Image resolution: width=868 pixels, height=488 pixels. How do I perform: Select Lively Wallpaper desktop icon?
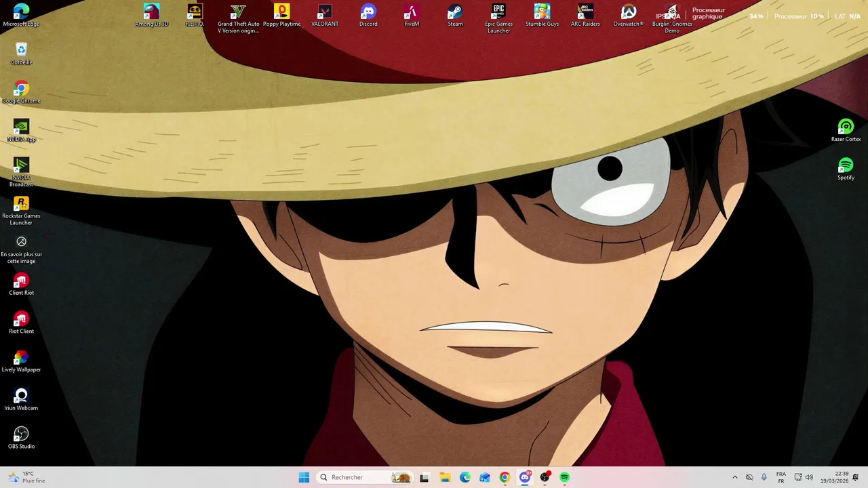21,362
